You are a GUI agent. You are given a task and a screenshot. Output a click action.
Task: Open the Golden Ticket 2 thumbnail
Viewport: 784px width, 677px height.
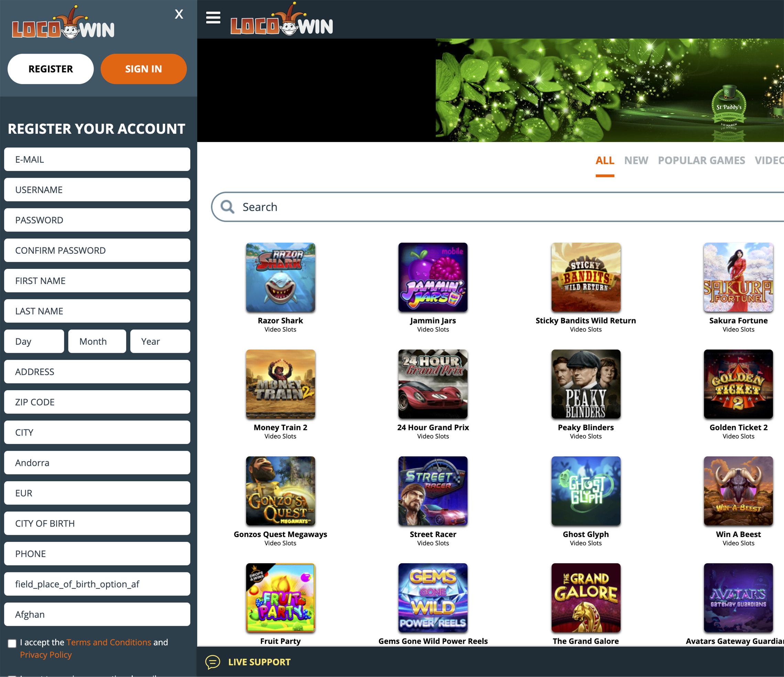click(x=738, y=384)
